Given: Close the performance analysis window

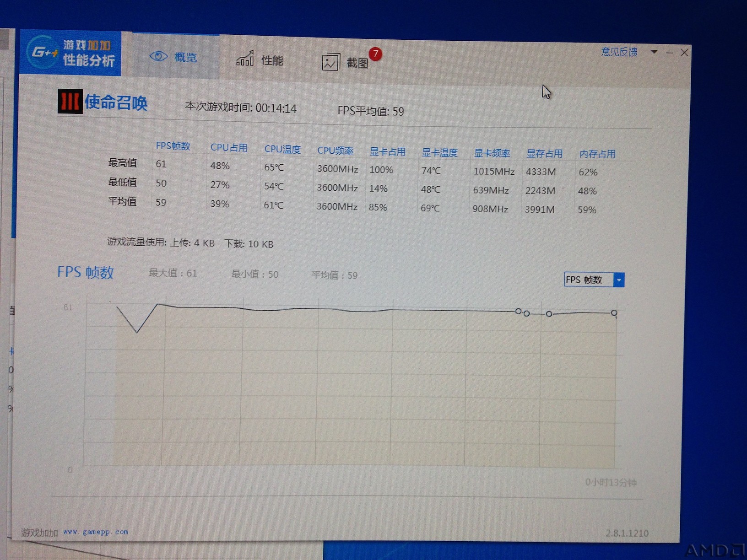Looking at the screenshot, I should pos(684,53).
